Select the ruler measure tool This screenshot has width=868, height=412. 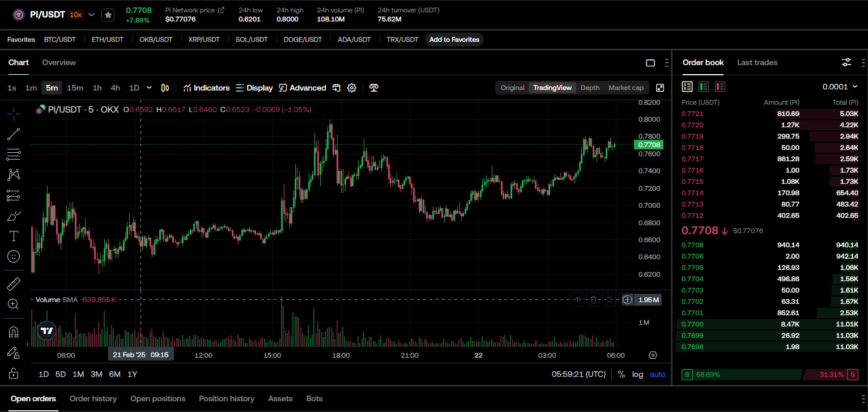click(x=14, y=284)
